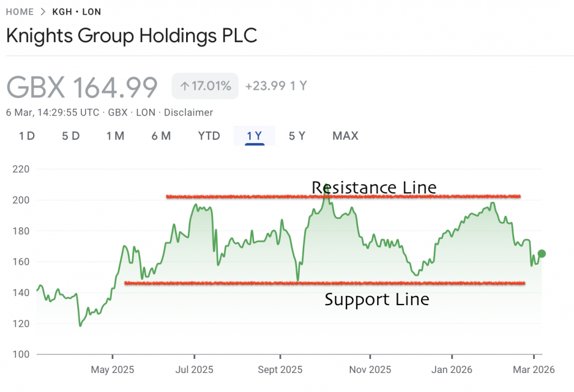Select the MAX time range
574x392 pixels.
point(345,136)
